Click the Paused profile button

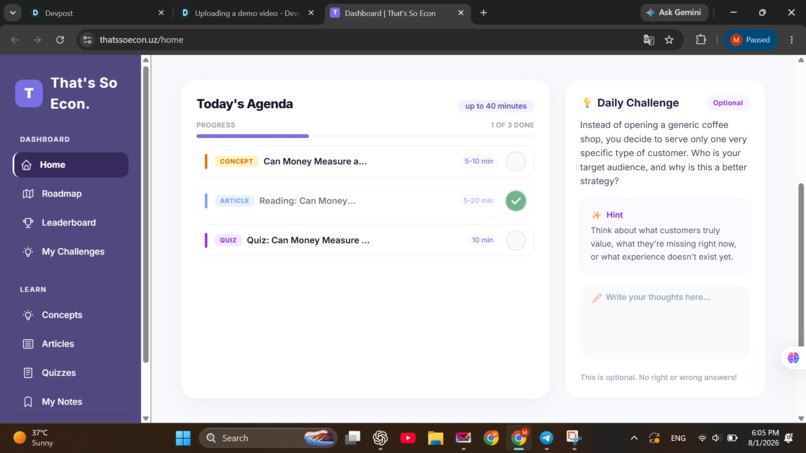[750, 40]
